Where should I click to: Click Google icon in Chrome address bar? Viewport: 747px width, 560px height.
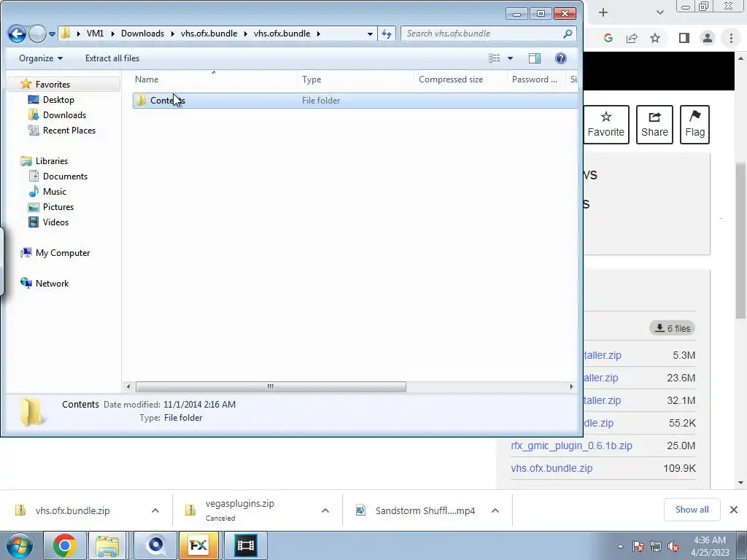[608, 38]
